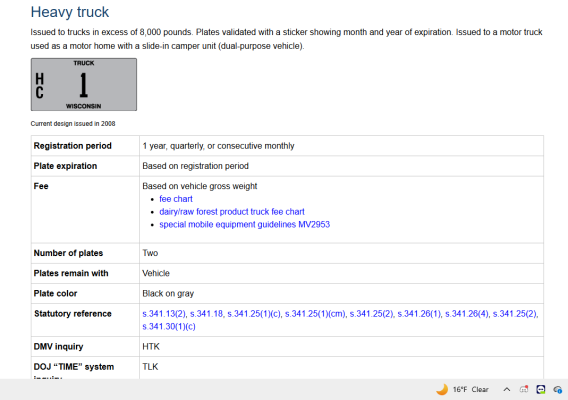Open the TeamViewer tray icon

[x=541, y=389]
